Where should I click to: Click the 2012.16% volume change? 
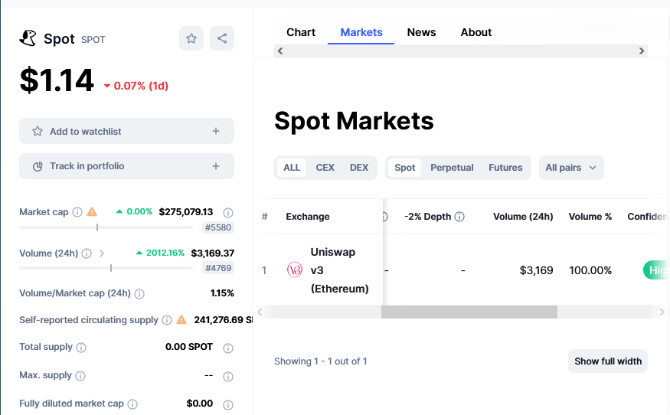pyautogui.click(x=161, y=253)
